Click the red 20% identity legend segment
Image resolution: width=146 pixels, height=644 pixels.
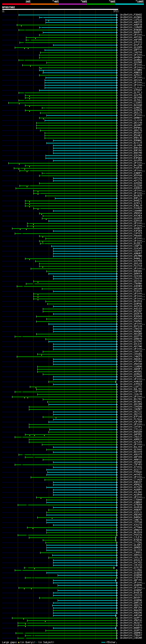point(16,4)
